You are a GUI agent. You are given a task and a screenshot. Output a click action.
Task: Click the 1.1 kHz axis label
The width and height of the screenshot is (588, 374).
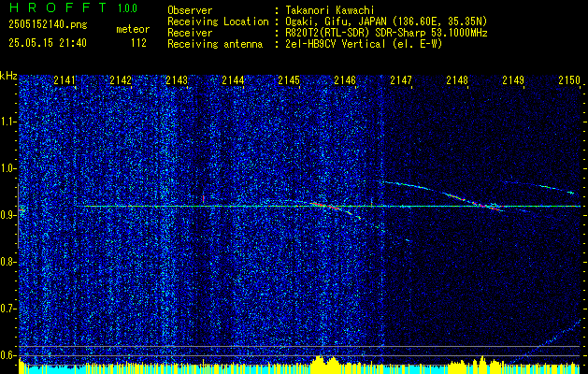click(x=7, y=122)
